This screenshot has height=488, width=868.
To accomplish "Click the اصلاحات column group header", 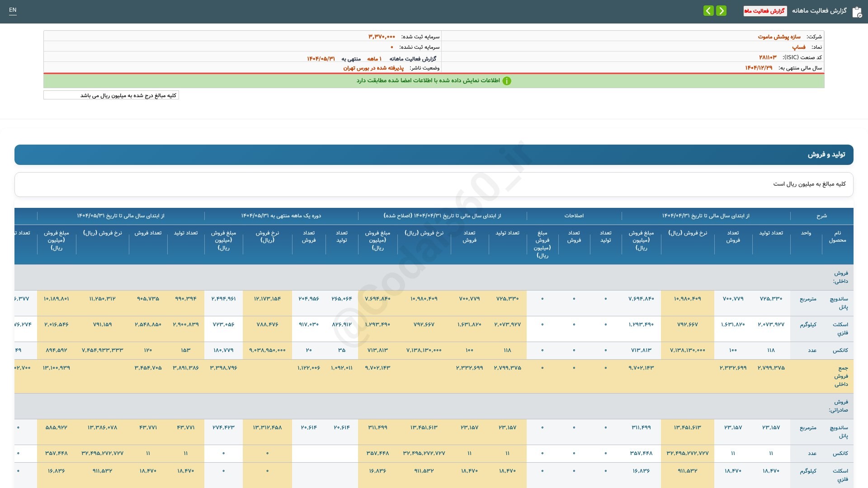I will pyautogui.click(x=574, y=216).
